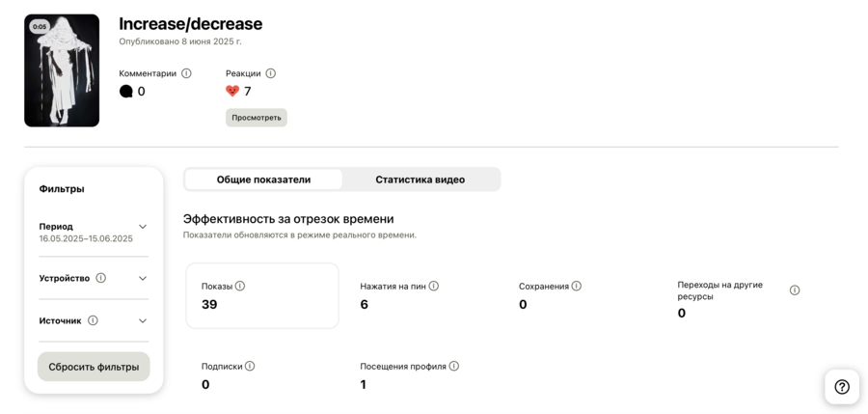
Task: Open the help question mark button
Action: (x=842, y=387)
